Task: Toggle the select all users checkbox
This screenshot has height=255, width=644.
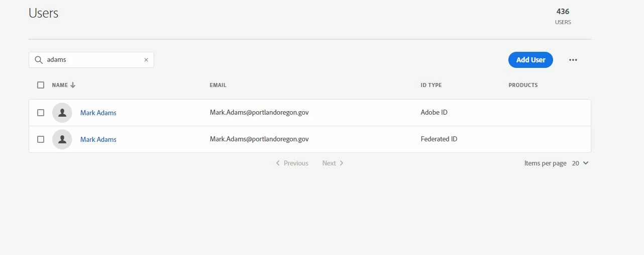Action: (41, 85)
